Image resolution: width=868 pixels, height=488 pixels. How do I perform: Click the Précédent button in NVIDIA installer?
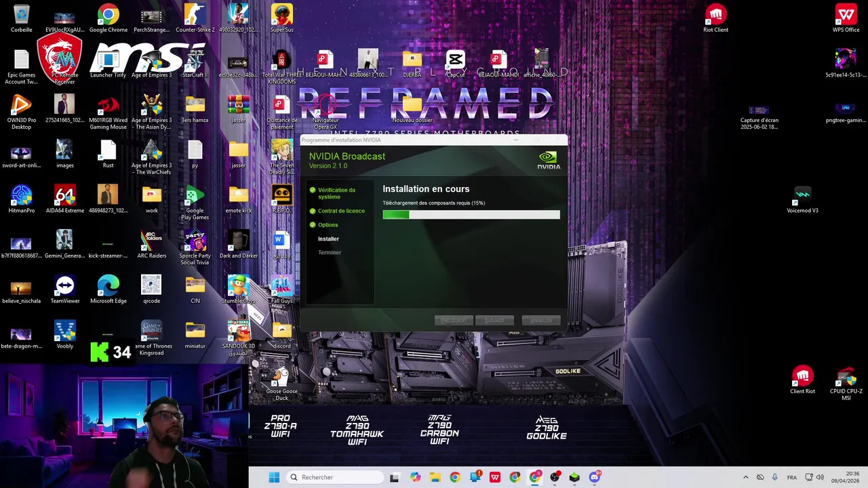pos(454,321)
